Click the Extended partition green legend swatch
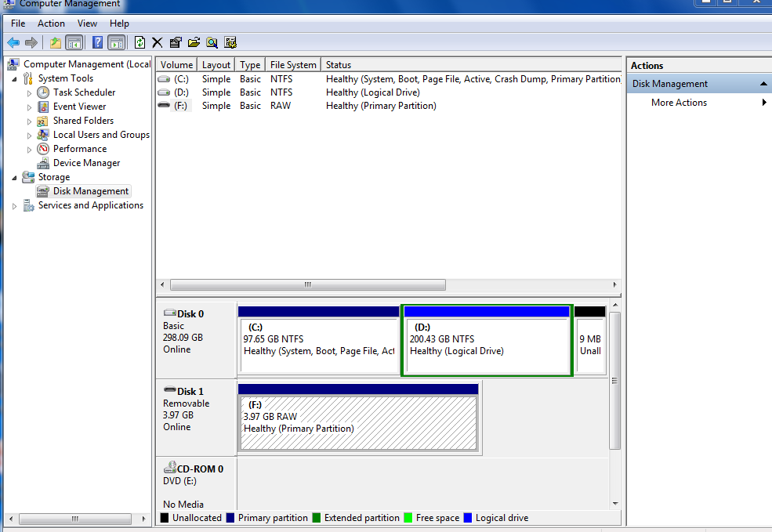Image resolution: width=772 pixels, height=532 pixels. (x=317, y=518)
